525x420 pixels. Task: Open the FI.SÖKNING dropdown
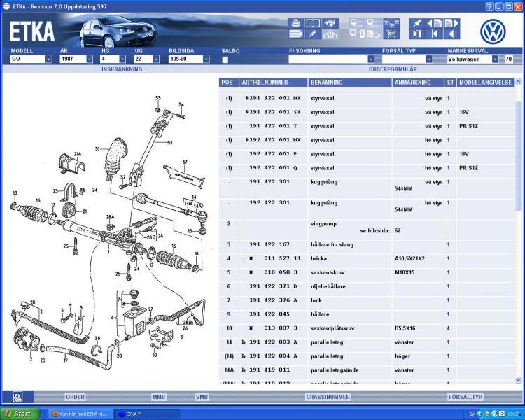(370, 59)
